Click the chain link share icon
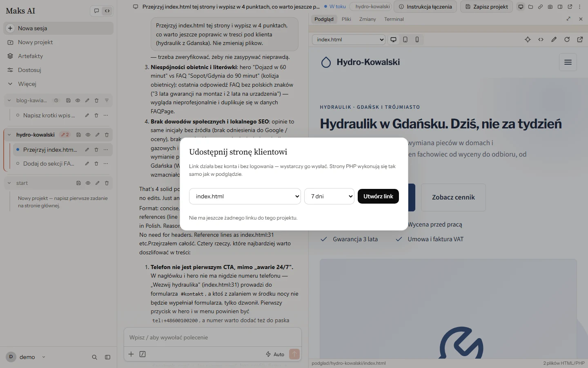 [x=540, y=7]
